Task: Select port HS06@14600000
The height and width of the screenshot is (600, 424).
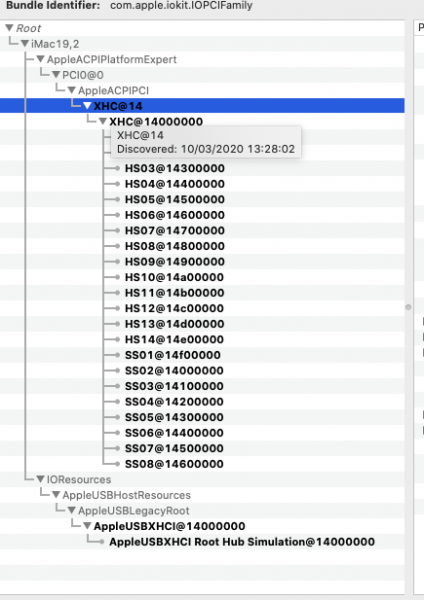Action: tap(175, 215)
